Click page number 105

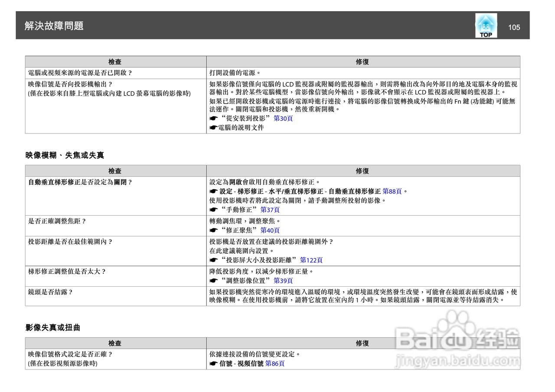coord(514,27)
